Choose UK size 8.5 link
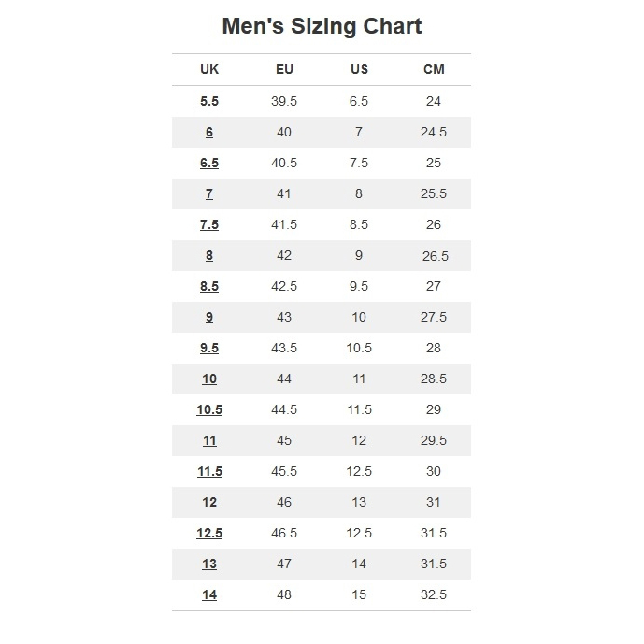This screenshot has width=644, height=644. click(209, 286)
